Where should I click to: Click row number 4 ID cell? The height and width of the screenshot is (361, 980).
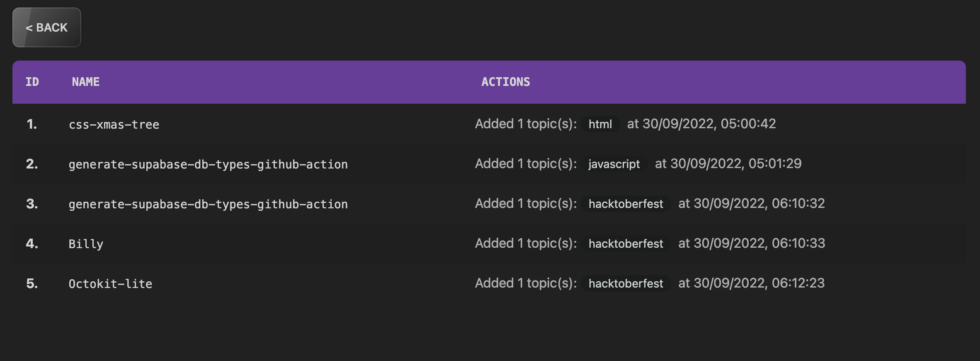pos(32,244)
